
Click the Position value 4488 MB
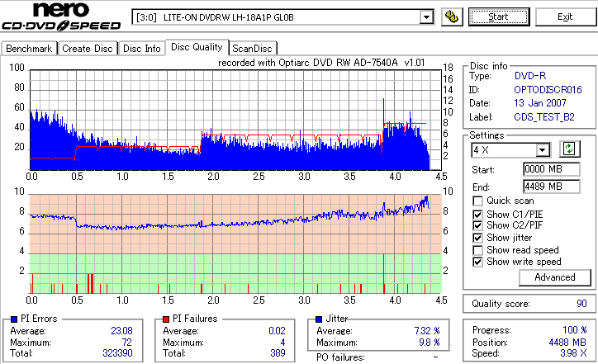pyautogui.click(x=568, y=343)
